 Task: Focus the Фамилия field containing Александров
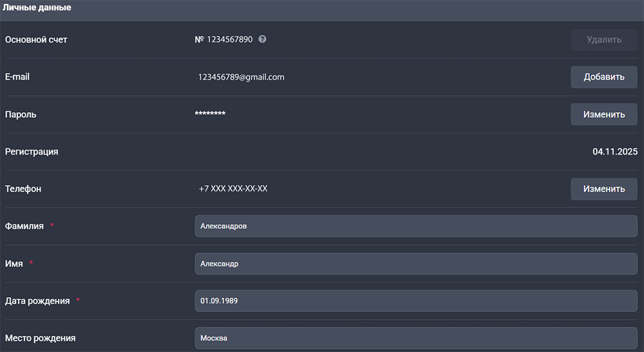415,226
